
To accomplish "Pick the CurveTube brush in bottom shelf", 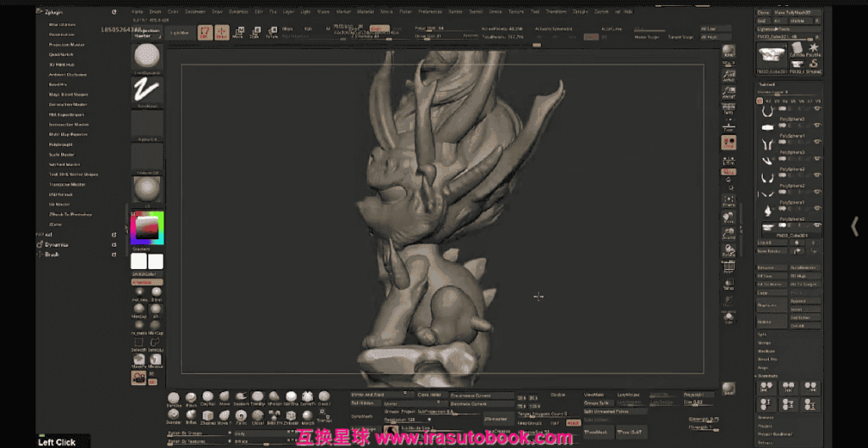I will [307, 398].
